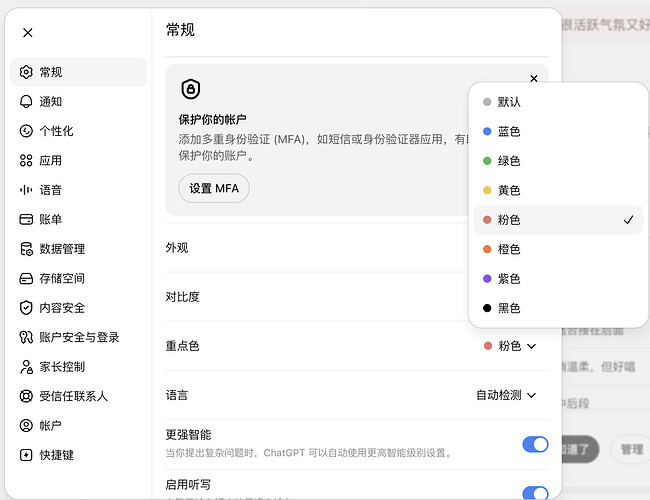Select the 存储空间 label
Image resolution: width=650 pixels, height=500 pixels.
coord(62,278)
